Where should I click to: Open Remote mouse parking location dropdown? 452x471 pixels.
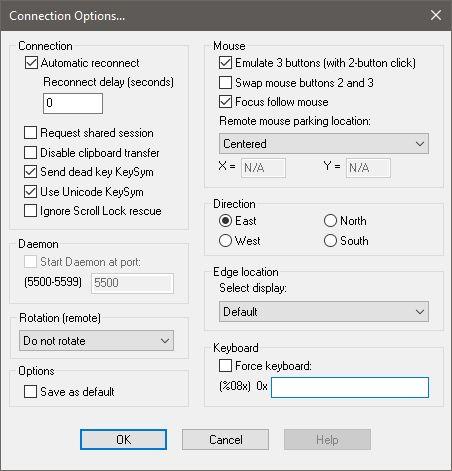pyautogui.click(x=324, y=144)
